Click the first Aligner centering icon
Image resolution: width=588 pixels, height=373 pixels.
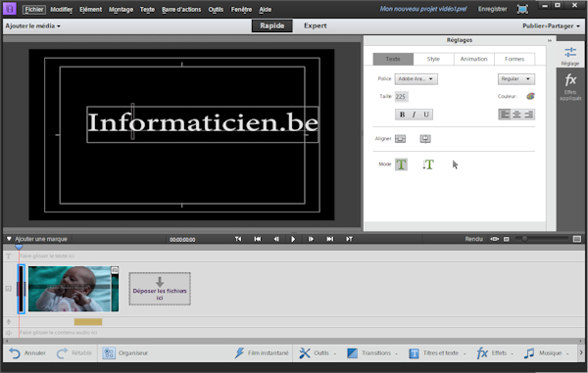pyautogui.click(x=400, y=139)
